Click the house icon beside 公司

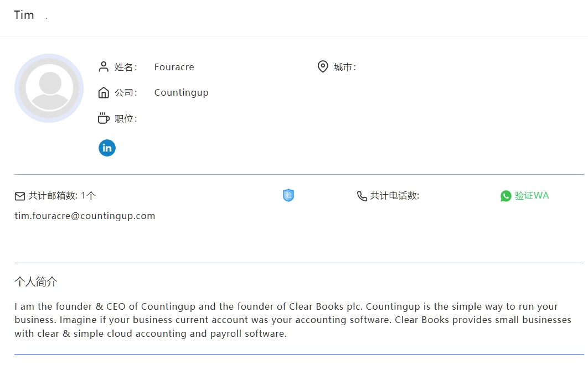click(x=104, y=92)
